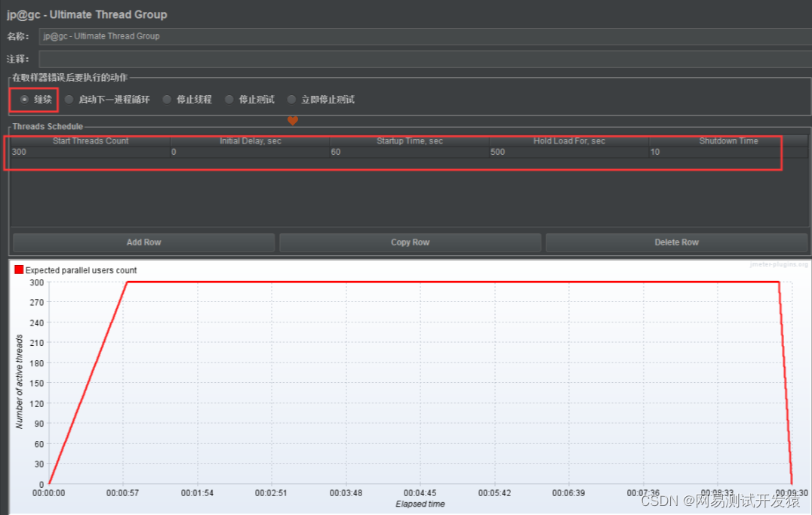Select the initial delay cell showing 0
Image resolution: width=812 pixels, height=515 pixels.
tap(251, 152)
